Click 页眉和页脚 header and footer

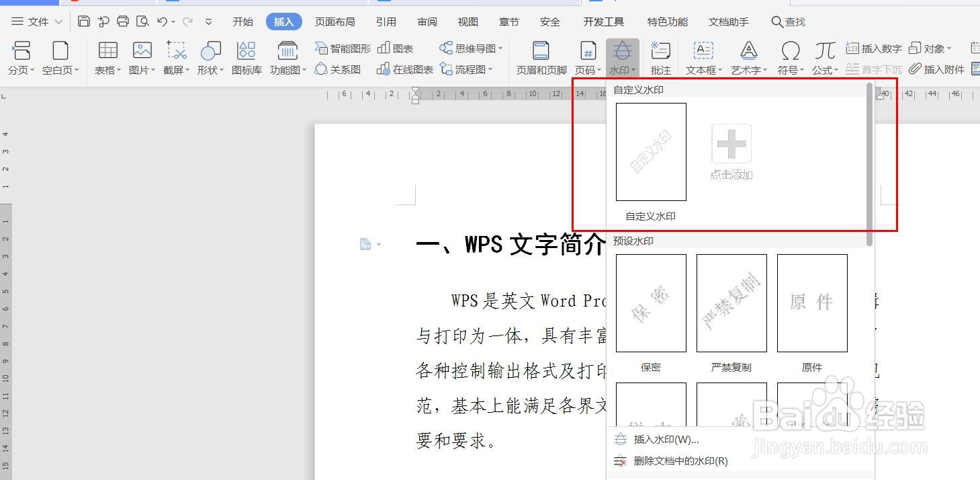click(x=541, y=57)
